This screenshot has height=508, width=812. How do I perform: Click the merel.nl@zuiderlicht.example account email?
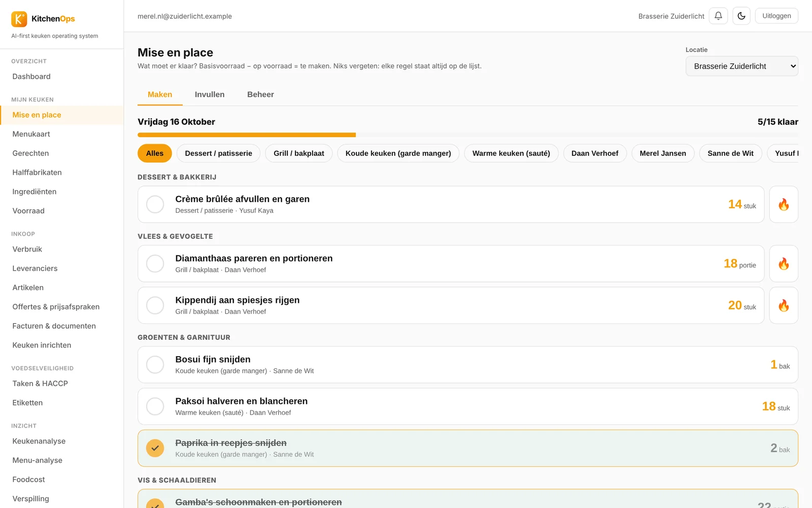click(x=185, y=16)
